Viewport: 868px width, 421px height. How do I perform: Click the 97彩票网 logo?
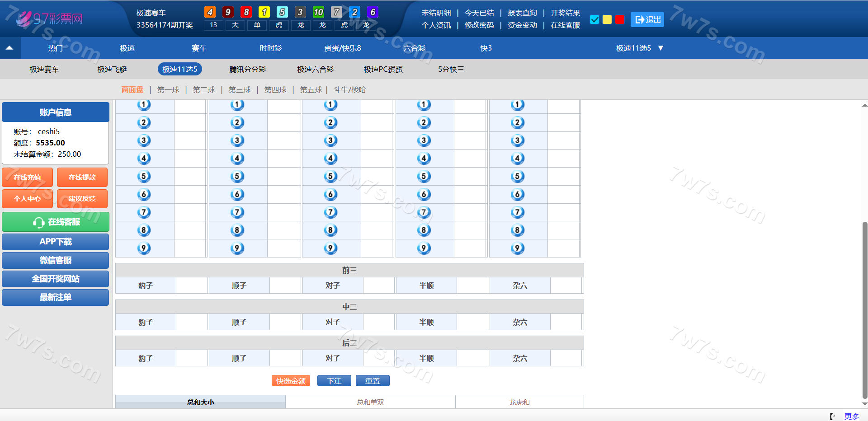click(50, 19)
